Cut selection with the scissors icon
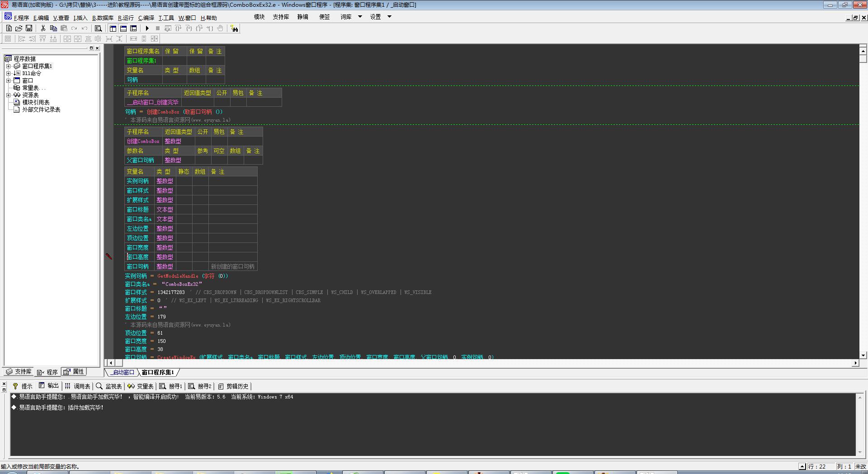Image resolution: width=868 pixels, height=474 pixels. (43, 28)
